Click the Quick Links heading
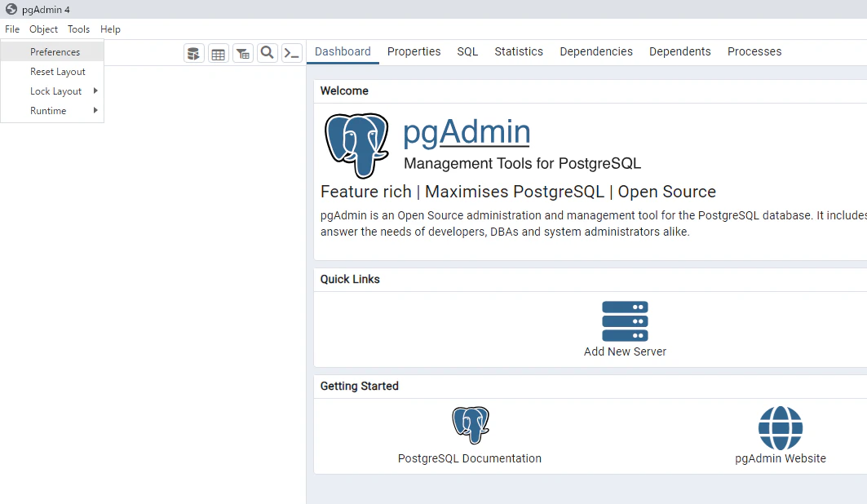The image size is (867, 504). (x=349, y=279)
